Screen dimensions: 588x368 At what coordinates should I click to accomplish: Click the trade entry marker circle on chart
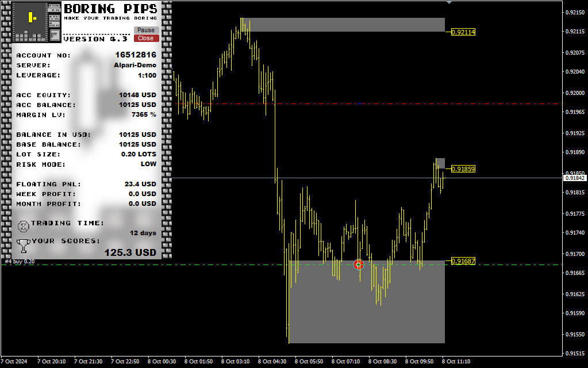359,264
